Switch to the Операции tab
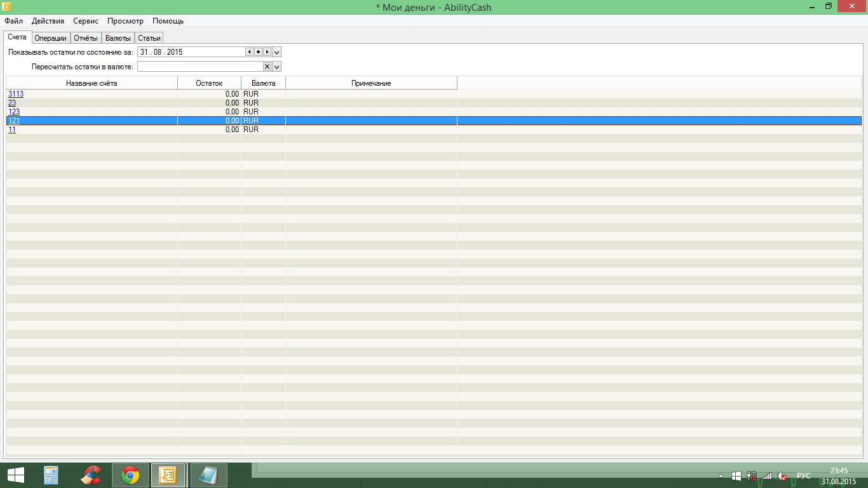Image resolution: width=868 pixels, height=488 pixels. point(50,38)
